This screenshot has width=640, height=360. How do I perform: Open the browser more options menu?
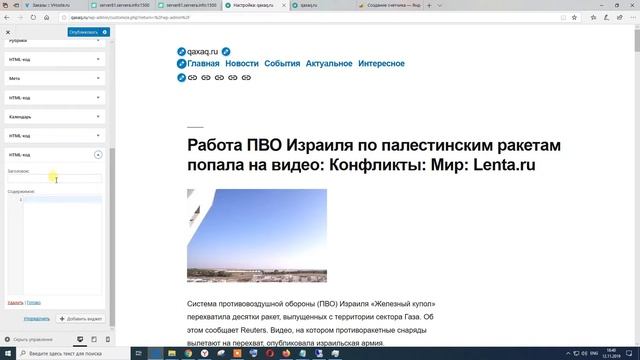[633, 18]
